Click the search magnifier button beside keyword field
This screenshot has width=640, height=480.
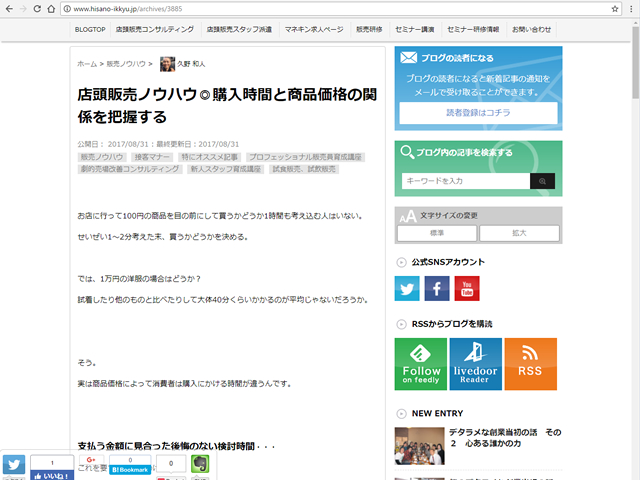(541, 181)
